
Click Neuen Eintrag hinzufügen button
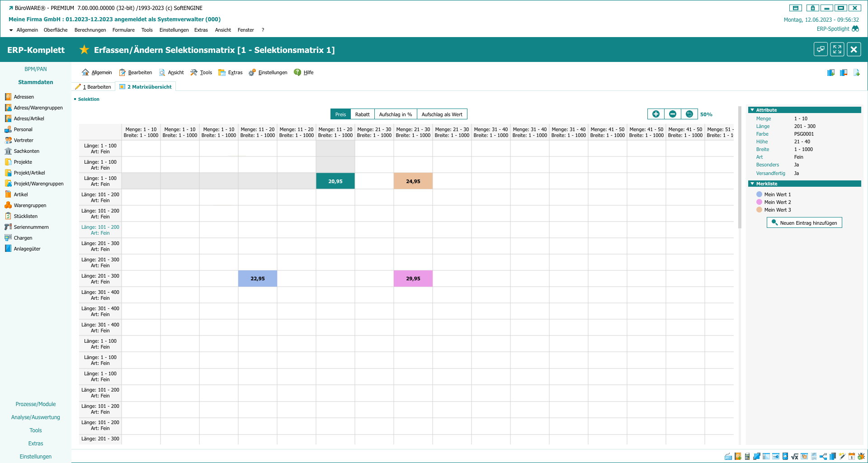804,223
